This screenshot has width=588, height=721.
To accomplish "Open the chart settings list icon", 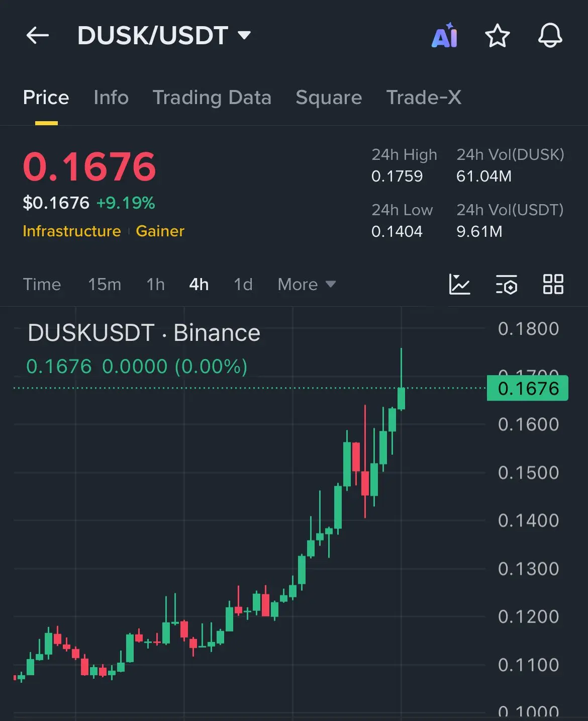I will coord(507,285).
